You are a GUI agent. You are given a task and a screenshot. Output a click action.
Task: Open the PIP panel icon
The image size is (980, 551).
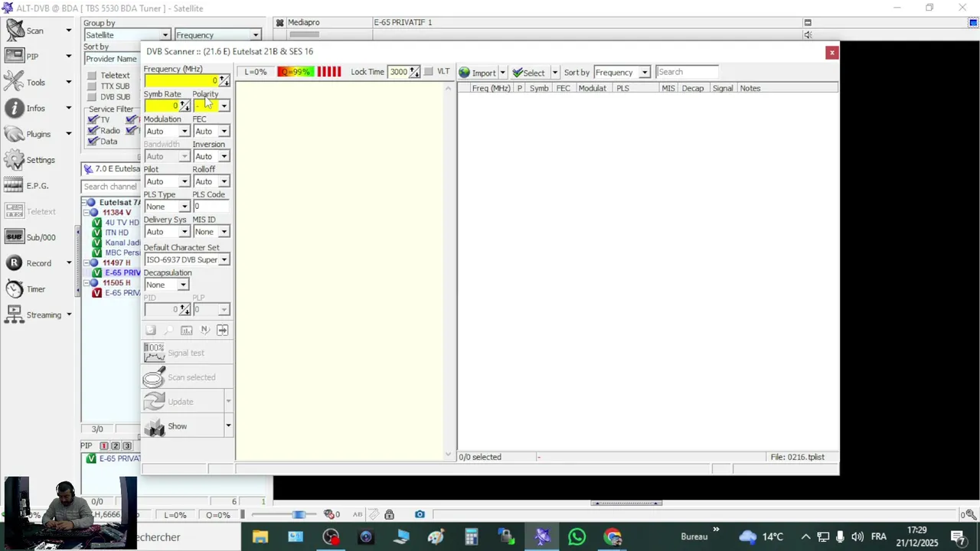15,56
